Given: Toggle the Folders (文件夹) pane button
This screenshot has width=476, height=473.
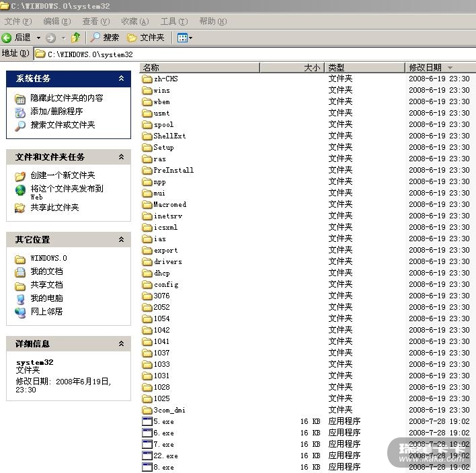Looking at the screenshot, I should coord(145,38).
